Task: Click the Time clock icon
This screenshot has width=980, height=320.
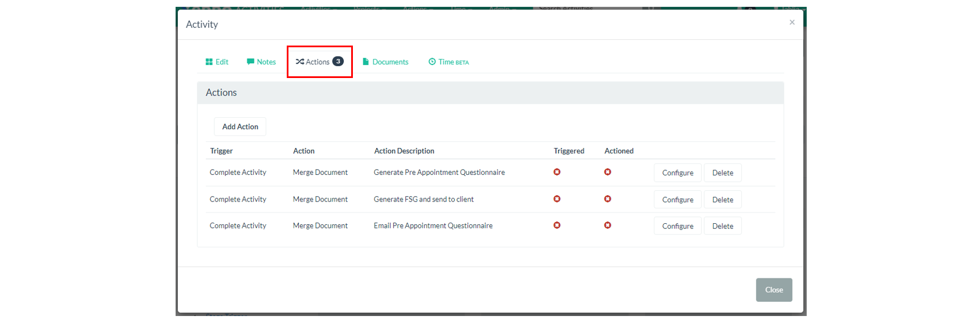Action: coord(432,61)
